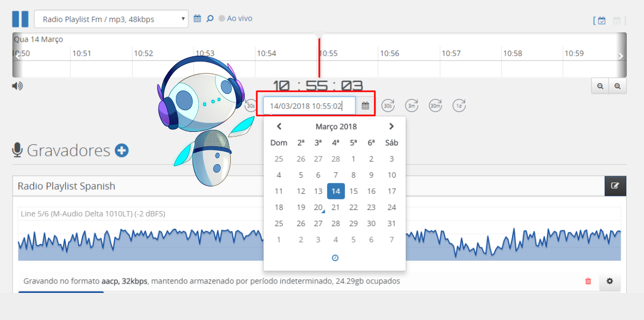Skip forward 30 seconds
644x320 pixels.
click(388, 105)
